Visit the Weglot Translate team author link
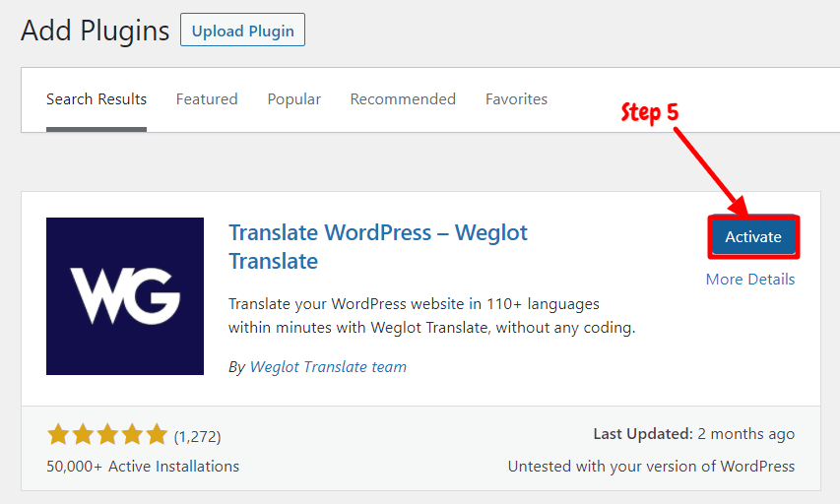 [328, 367]
